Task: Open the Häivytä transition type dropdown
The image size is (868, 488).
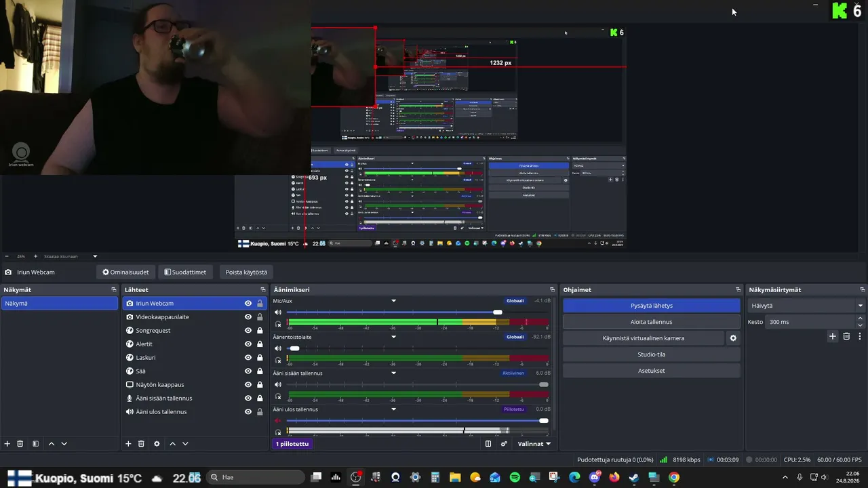Action: click(806, 306)
